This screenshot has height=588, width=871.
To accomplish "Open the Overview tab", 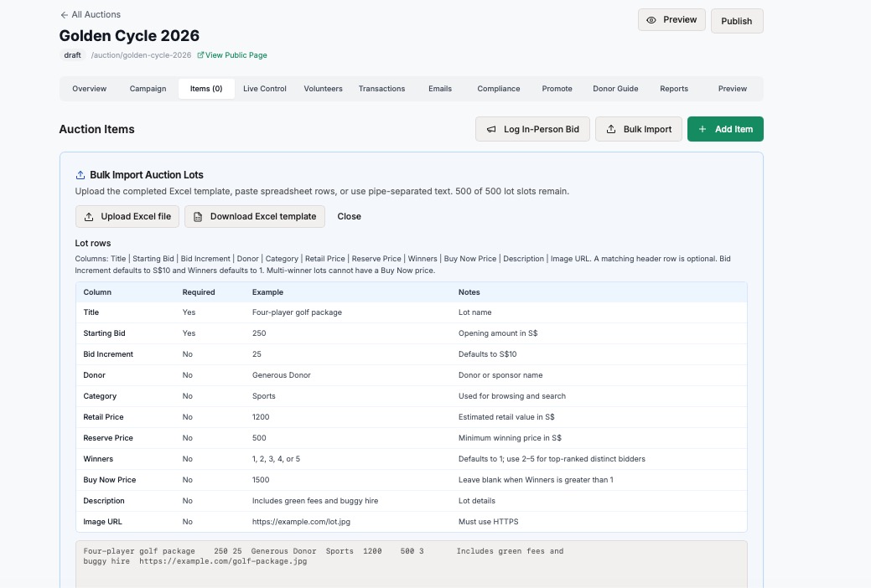I will (90, 89).
